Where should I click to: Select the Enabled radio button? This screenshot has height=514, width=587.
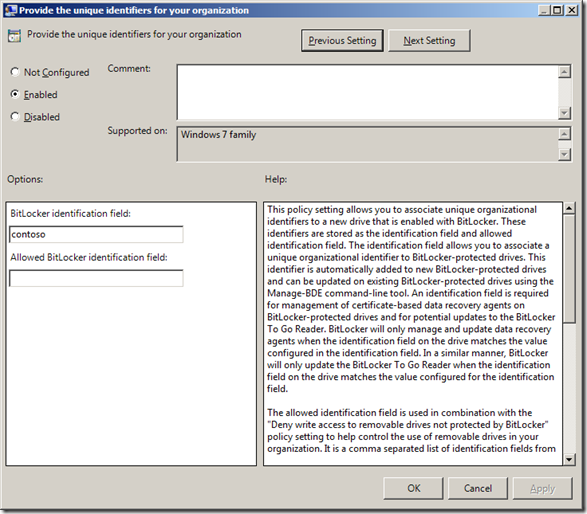click(x=15, y=94)
